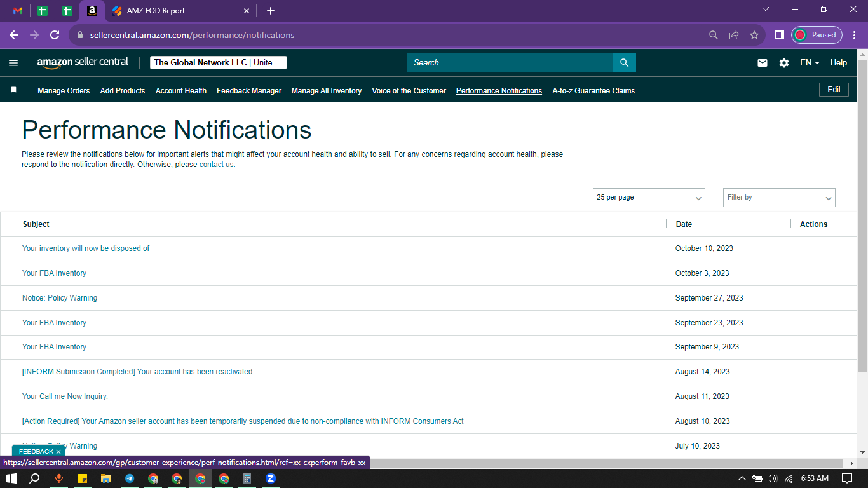Viewport: 868px width, 488px height.
Task: Launch the Calculator from the taskbar
Action: tap(247, 478)
